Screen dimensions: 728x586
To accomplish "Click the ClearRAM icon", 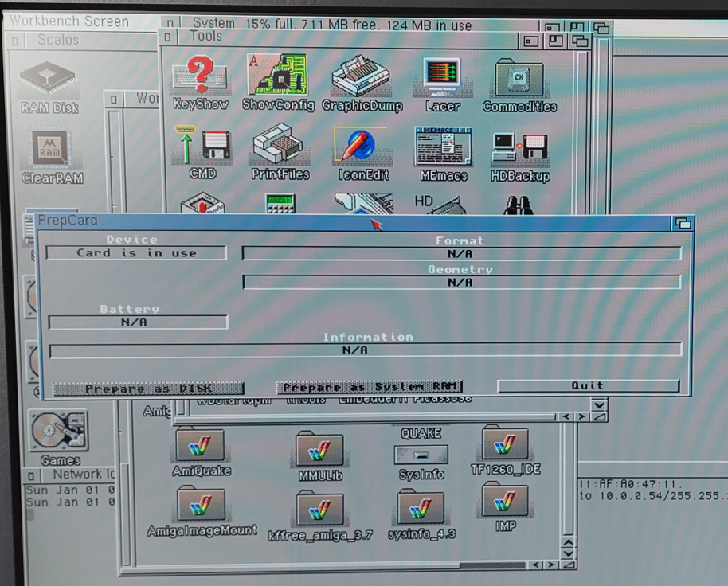I will [52, 156].
